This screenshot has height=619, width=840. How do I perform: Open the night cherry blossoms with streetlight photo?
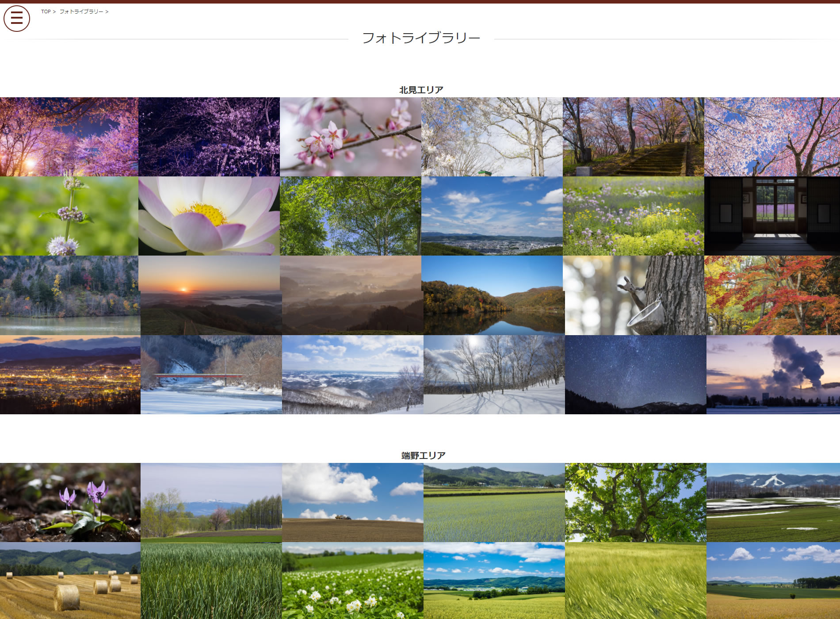click(x=69, y=137)
